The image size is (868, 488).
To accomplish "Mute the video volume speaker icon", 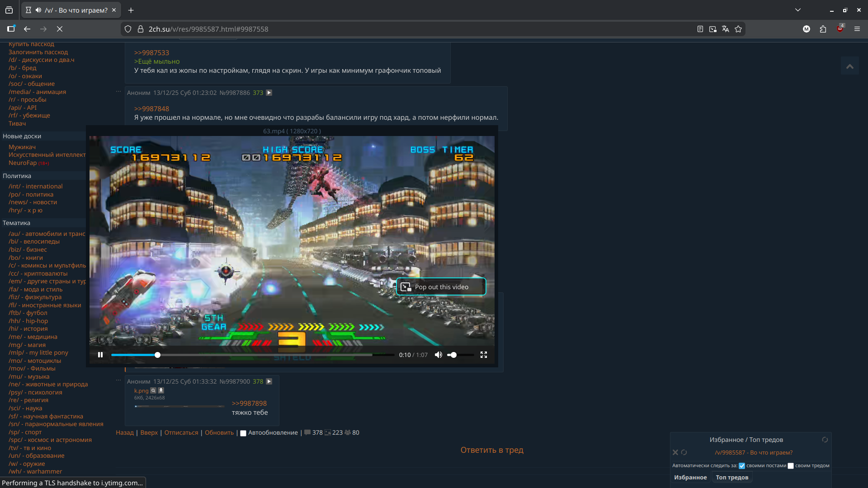I will tap(438, 355).
